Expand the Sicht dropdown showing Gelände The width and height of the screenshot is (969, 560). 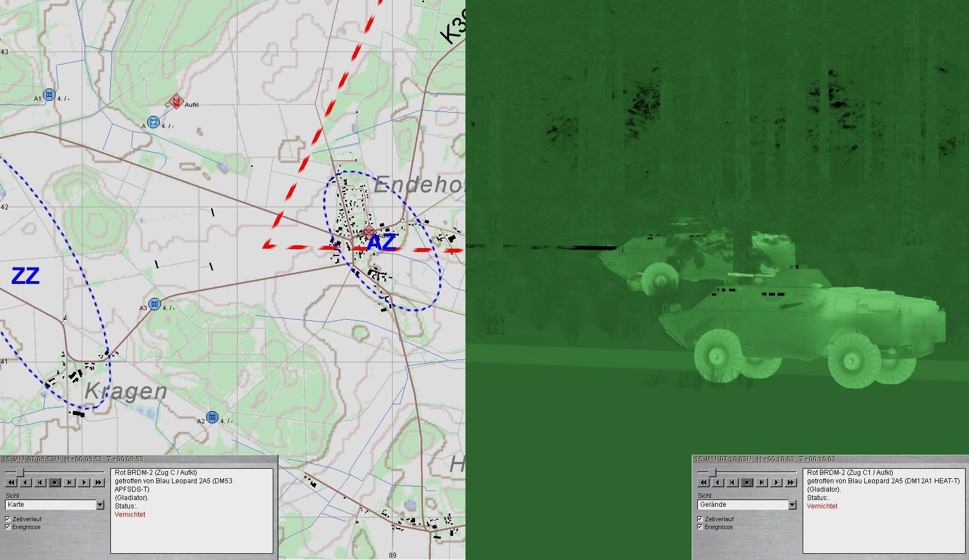point(791,505)
